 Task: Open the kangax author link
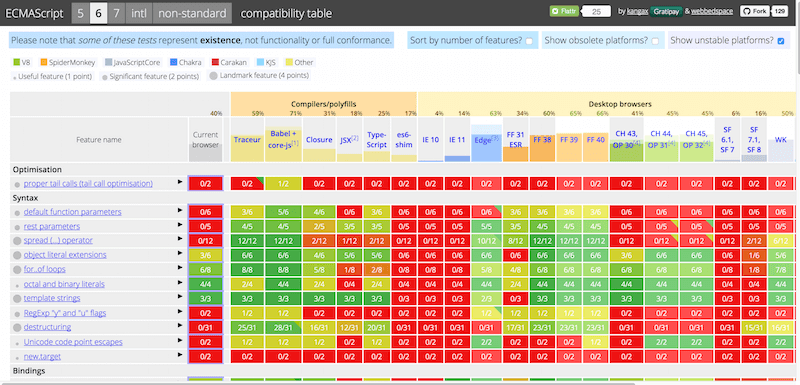638,11
